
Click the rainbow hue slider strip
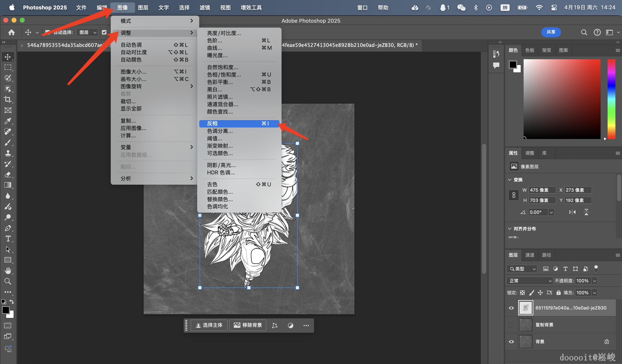(x=611, y=99)
